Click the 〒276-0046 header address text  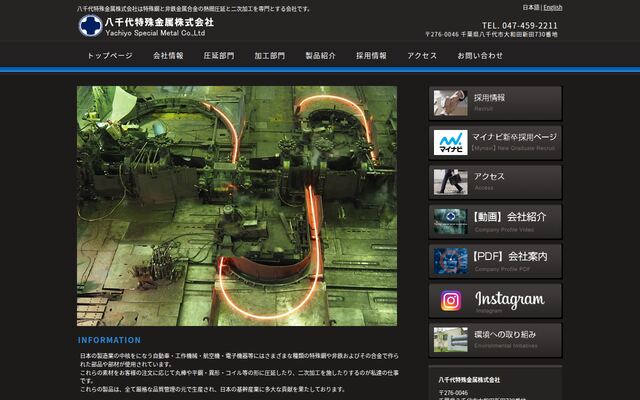click(x=491, y=35)
